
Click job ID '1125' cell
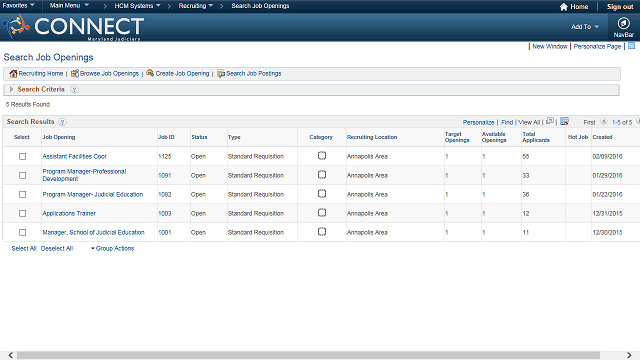[x=165, y=156]
